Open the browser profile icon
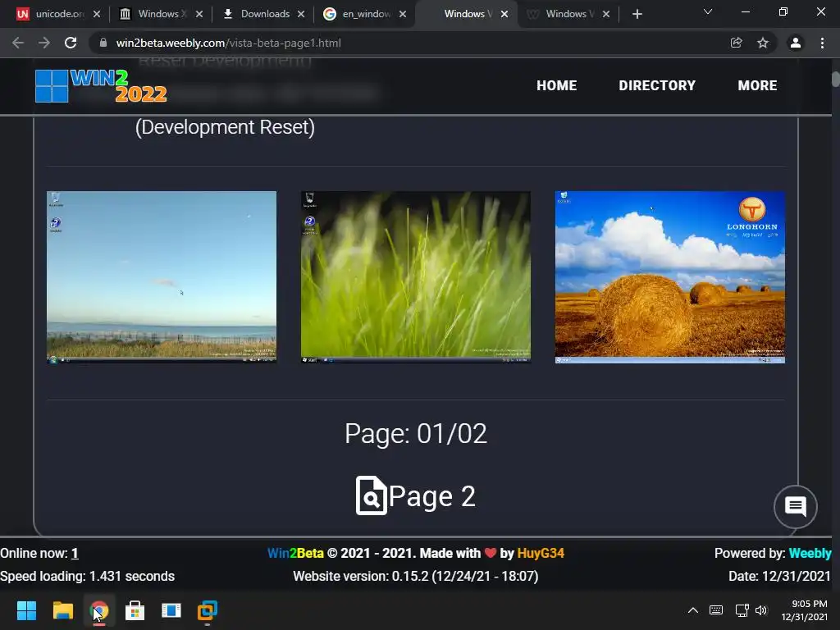 [796, 43]
